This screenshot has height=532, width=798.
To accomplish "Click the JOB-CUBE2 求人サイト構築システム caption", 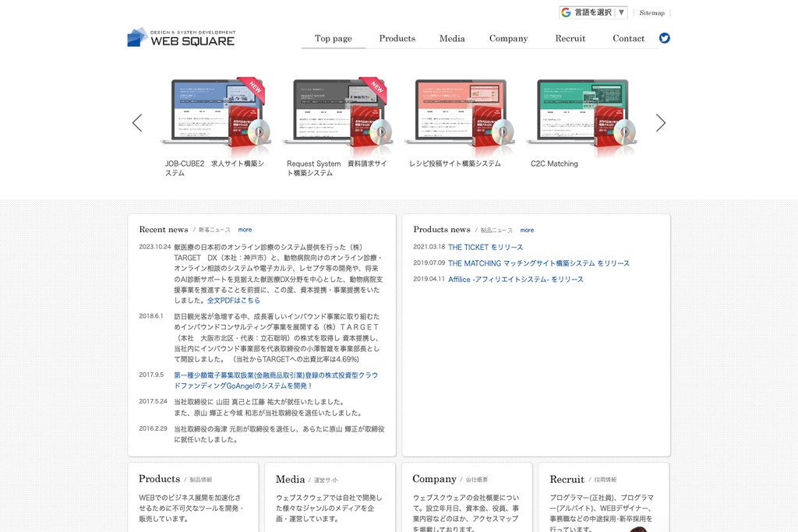I will (214, 168).
